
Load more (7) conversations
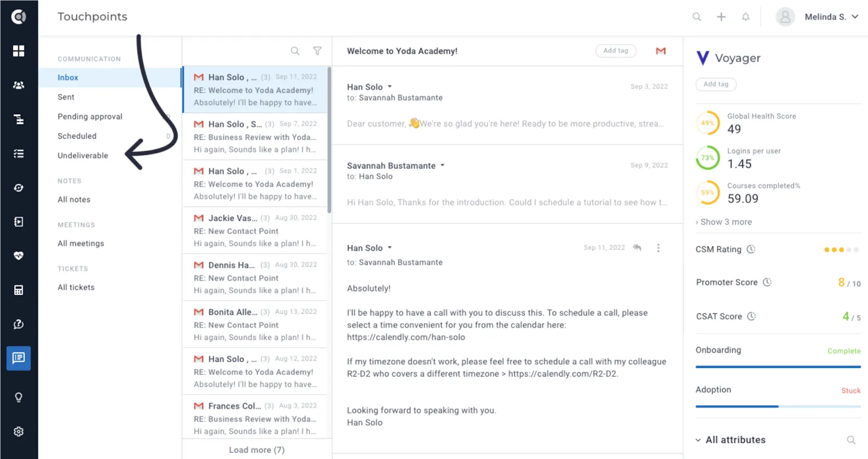257,450
